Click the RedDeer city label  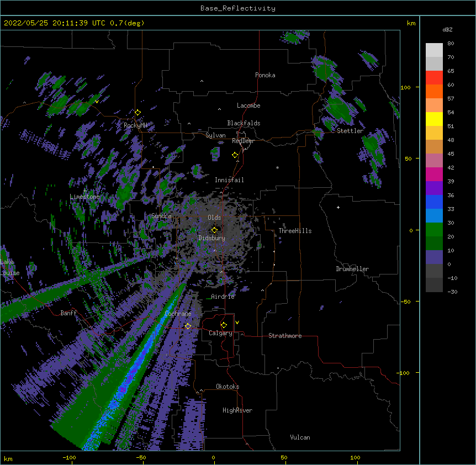[243, 141]
